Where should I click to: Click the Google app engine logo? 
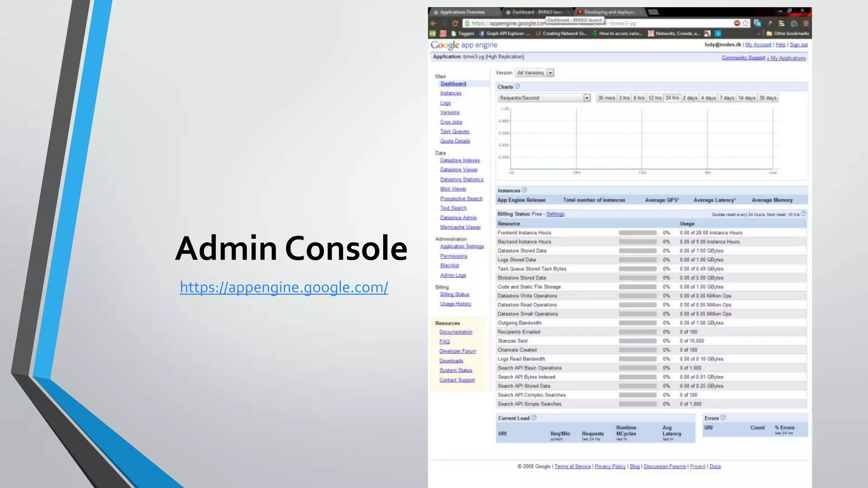click(464, 45)
